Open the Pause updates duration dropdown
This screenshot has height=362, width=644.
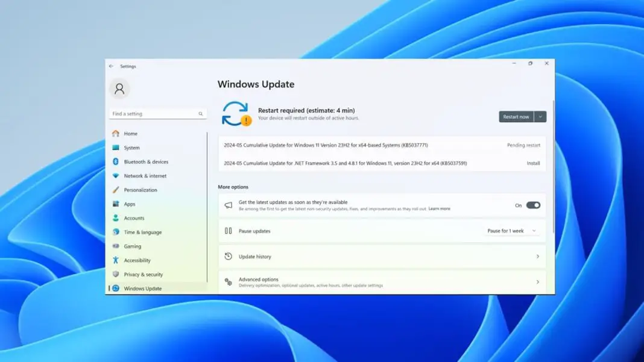516,231
